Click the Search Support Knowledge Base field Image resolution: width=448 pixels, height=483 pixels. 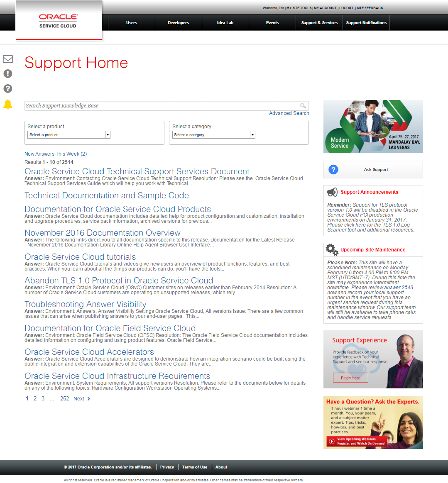pos(166,106)
